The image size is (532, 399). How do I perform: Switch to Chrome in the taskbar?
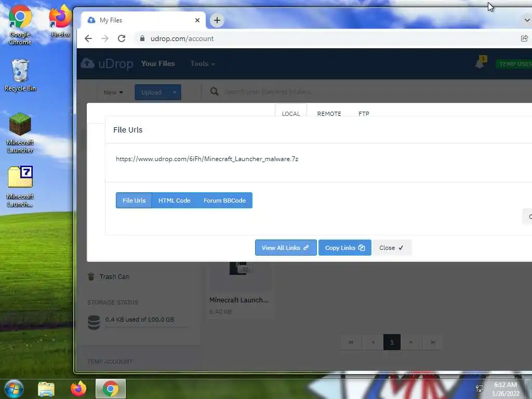click(111, 389)
